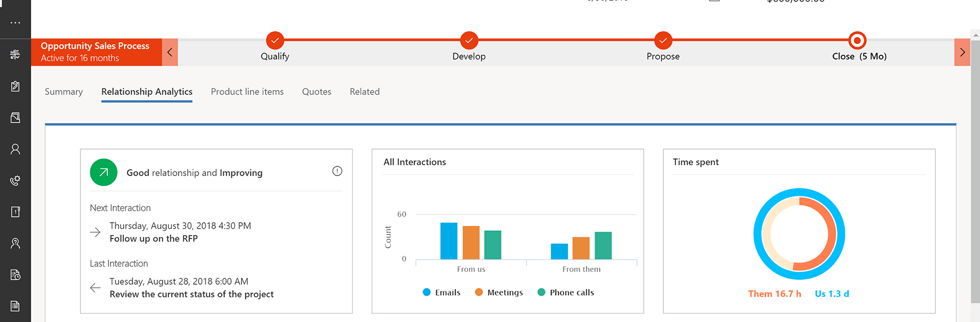Screen dimensions: 980x322
Task: Expand the Opportunity Sales Process header
Action: point(96,52)
